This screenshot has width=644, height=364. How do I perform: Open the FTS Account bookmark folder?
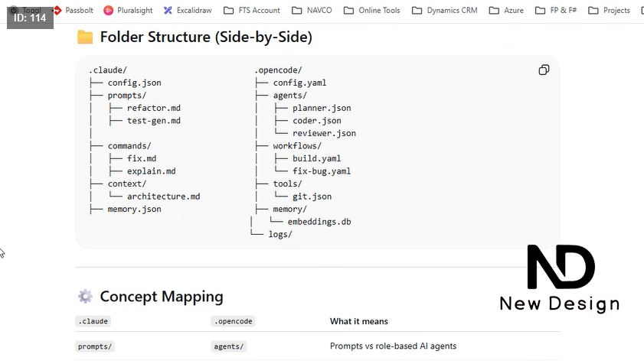tap(252, 10)
